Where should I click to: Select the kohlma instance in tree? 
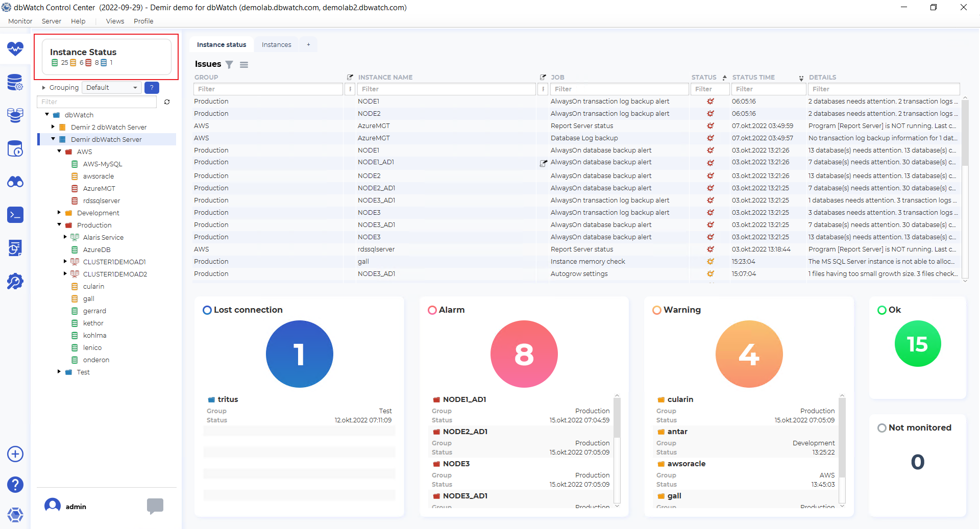click(95, 335)
